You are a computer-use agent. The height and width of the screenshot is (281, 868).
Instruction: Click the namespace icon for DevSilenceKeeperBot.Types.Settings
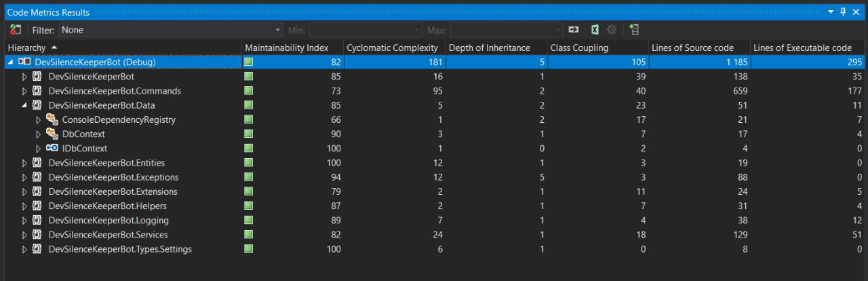tap(37, 249)
